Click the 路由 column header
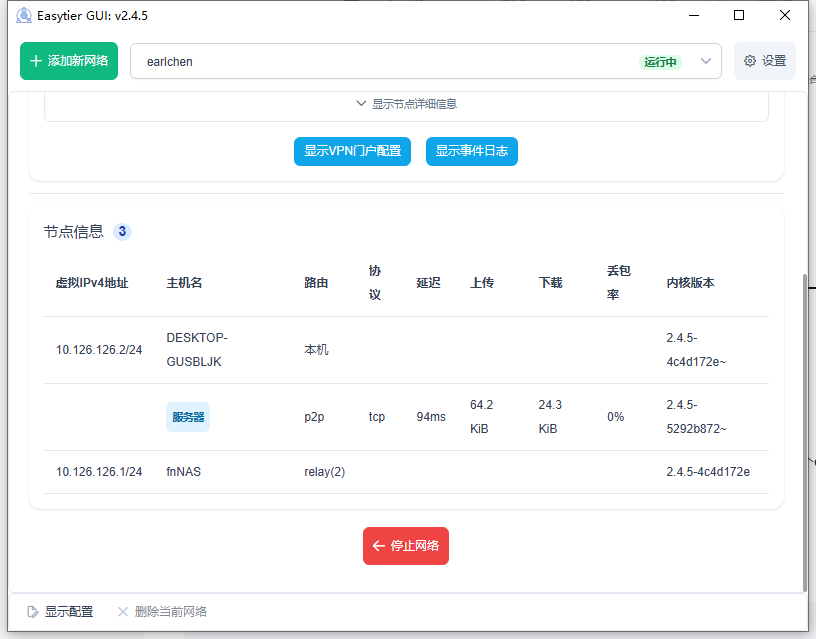The width and height of the screenshot is (816, 639). click(x=316, y=283)
